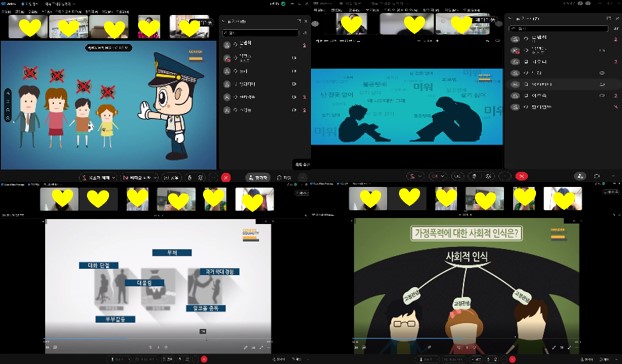Select the share content icon under the police slide
Screen dimensions: 622x364
[x=172, y=178]
